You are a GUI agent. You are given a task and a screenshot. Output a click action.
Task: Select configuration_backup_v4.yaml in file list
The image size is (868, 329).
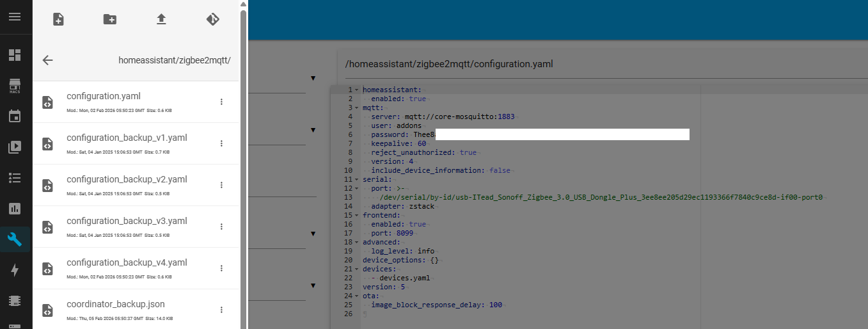click(x=127, y=263)
